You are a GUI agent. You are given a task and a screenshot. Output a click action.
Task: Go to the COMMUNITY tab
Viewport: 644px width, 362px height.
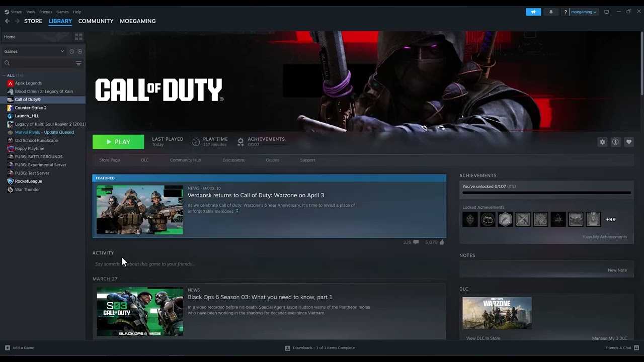96,21
